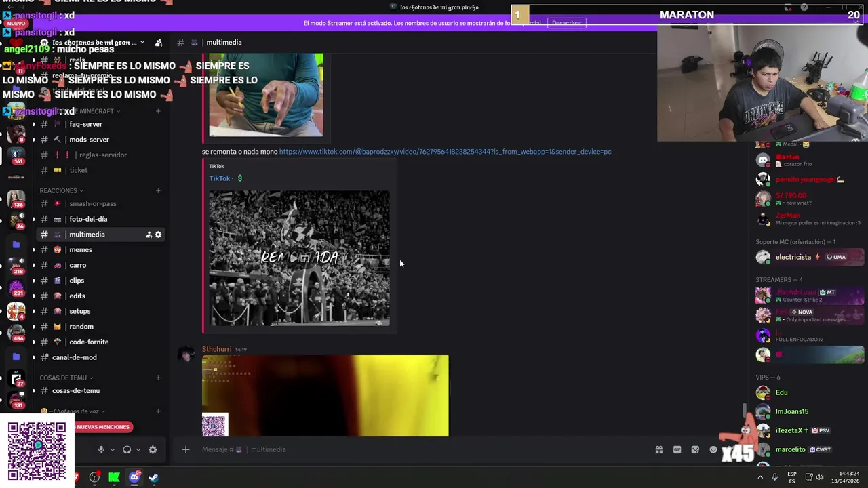Open the emoji picker
The width and height of the screenshot is (868, 488).
[713, 449]
